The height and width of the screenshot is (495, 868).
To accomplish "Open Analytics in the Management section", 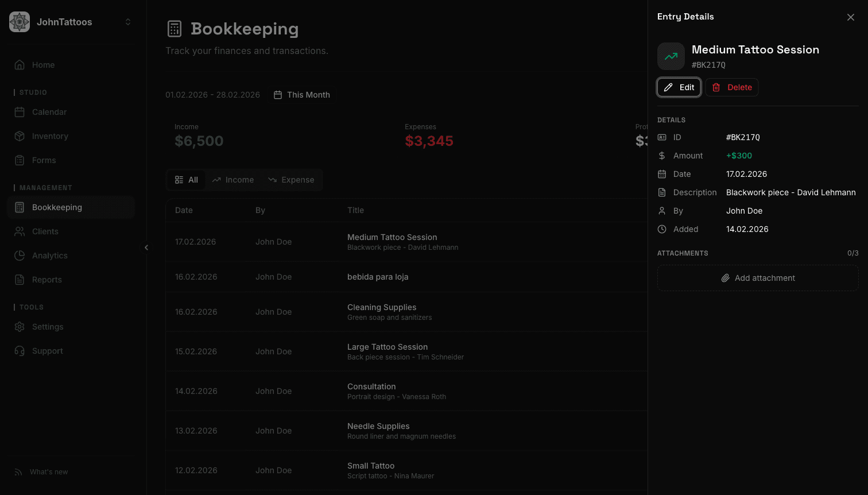I will point(50,256).
